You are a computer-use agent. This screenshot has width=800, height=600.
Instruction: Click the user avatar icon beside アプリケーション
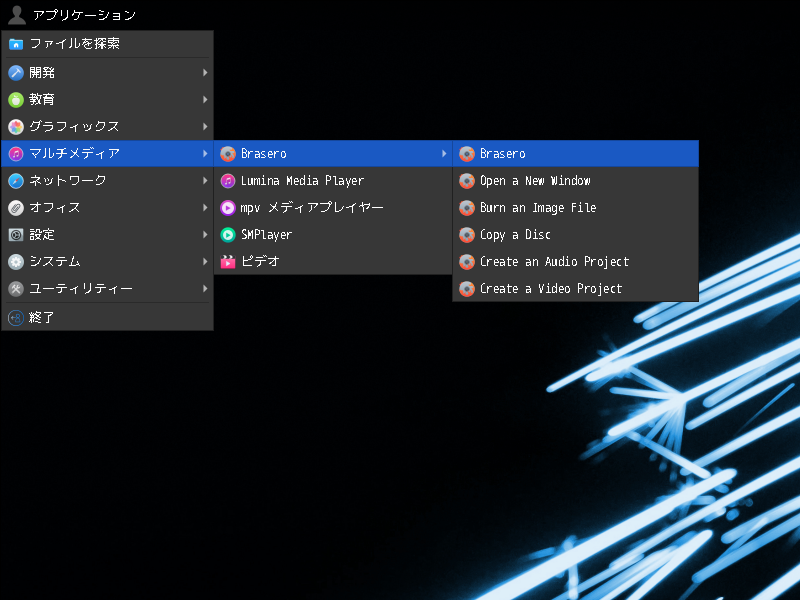point(16,15)
